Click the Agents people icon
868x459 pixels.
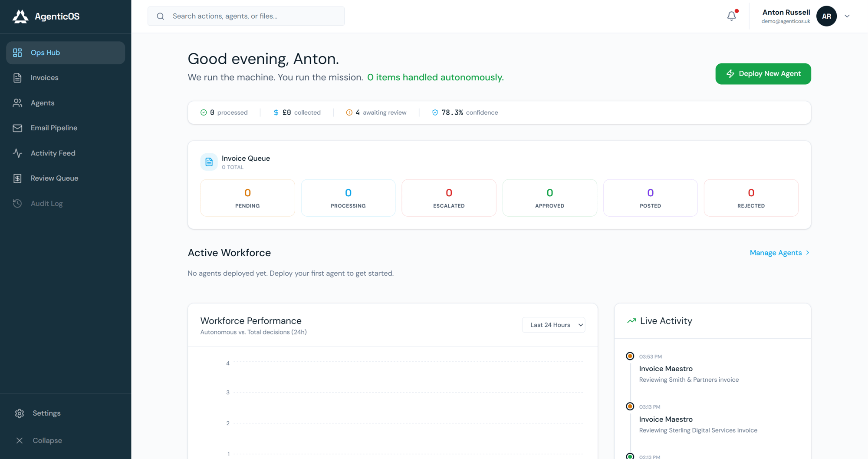[17, 103]
